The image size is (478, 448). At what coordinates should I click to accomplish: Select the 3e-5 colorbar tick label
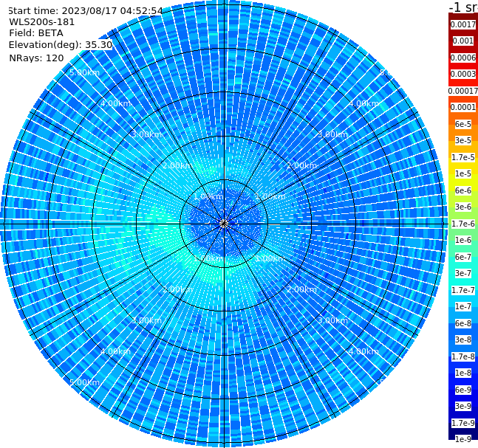tap(463, 140)
